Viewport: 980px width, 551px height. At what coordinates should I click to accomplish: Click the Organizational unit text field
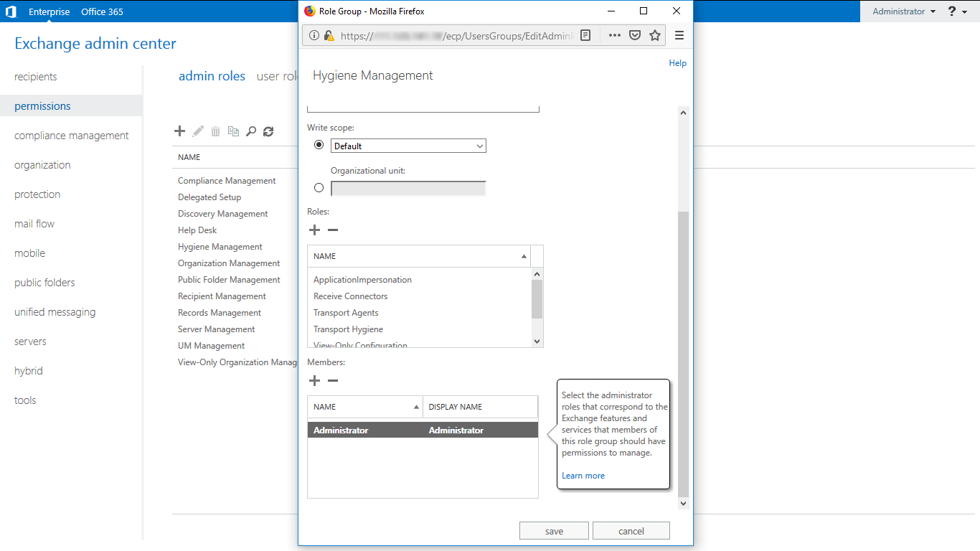408,189
